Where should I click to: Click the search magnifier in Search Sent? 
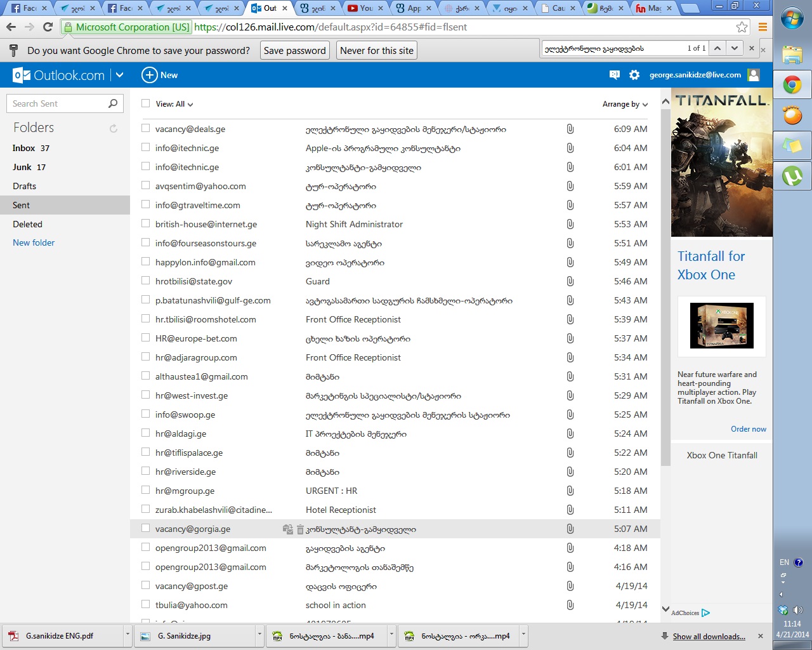(113, 103)
